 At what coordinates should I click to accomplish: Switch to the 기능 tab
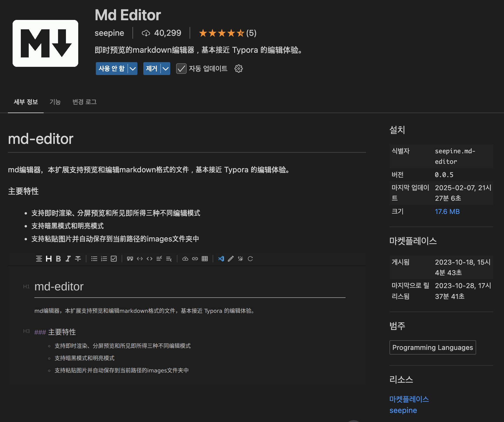click(x=55, y=102)
